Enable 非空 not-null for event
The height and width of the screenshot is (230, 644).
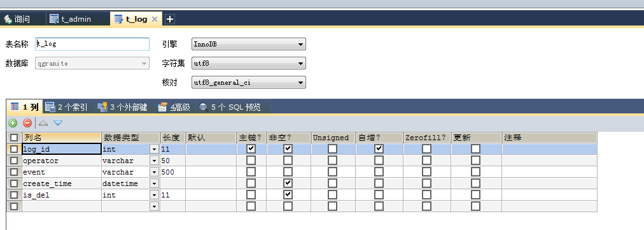(x=288, y=171)
